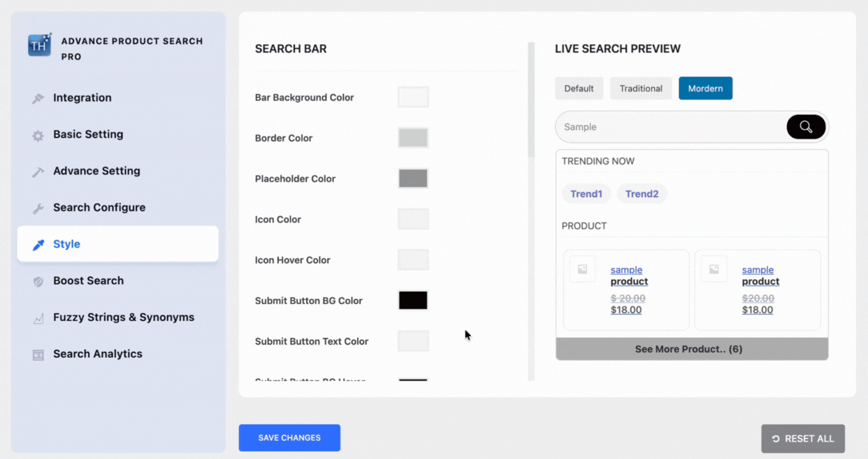Pick the Submit Button BG Color swatch

point(413,300)
